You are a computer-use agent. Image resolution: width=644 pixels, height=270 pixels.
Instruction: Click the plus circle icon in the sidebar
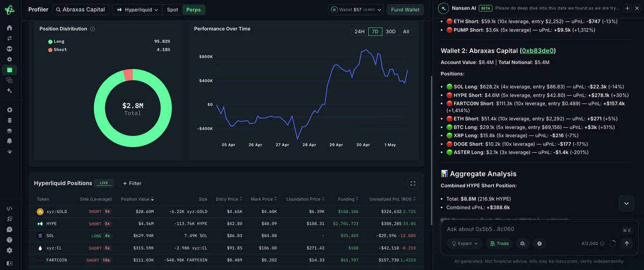(10, 110)
